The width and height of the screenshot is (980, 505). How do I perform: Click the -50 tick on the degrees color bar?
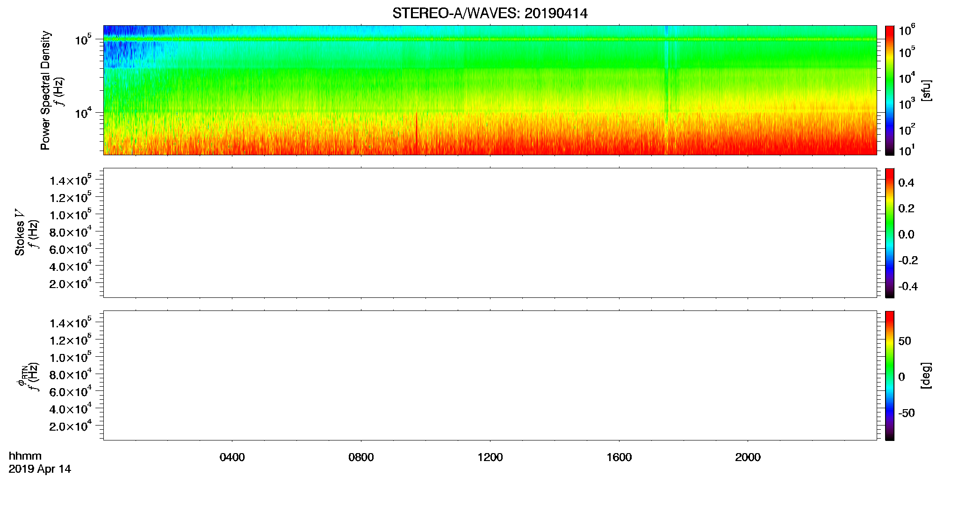pos(907,413)
